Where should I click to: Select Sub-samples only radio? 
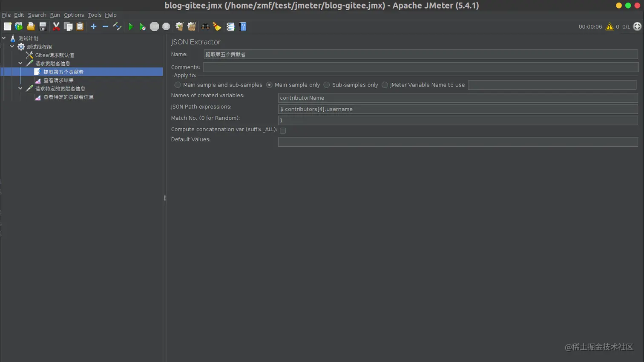click(327, 85)
